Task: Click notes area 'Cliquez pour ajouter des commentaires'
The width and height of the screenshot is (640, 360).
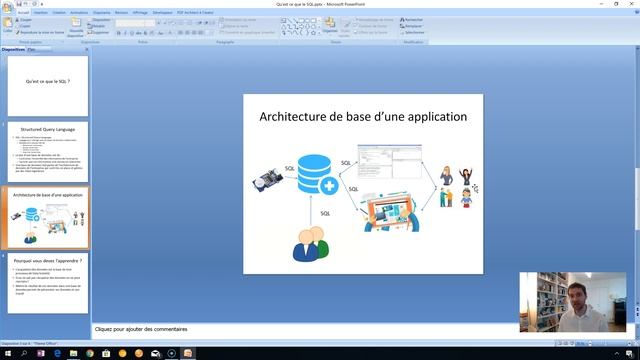Action: point(141,329)
